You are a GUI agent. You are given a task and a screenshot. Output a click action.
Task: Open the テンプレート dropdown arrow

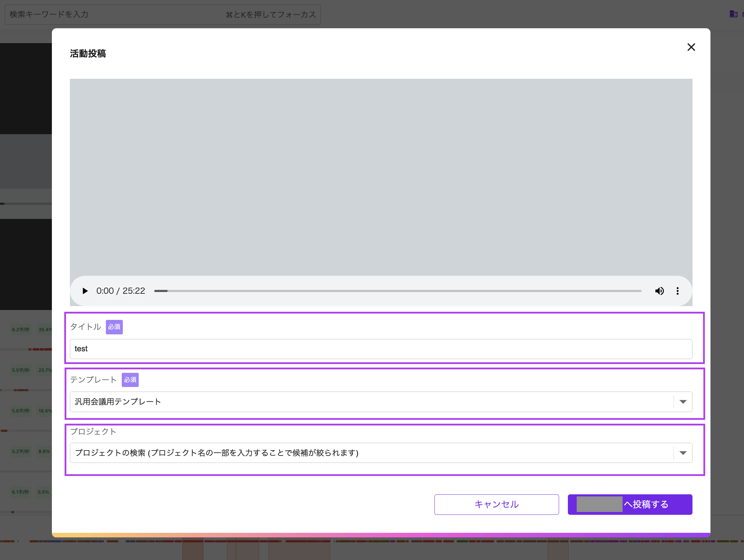pyautogui.click(x=683, y=402)
